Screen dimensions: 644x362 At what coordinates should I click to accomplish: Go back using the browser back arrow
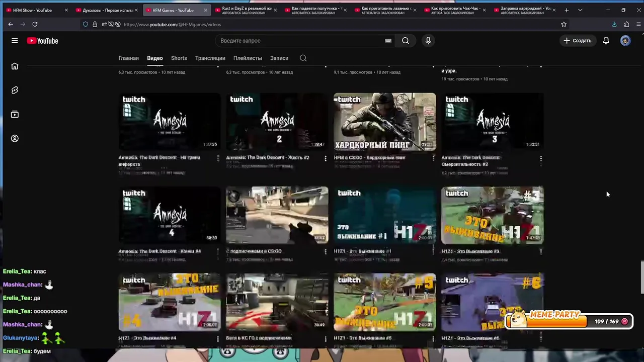coord(11,24)
